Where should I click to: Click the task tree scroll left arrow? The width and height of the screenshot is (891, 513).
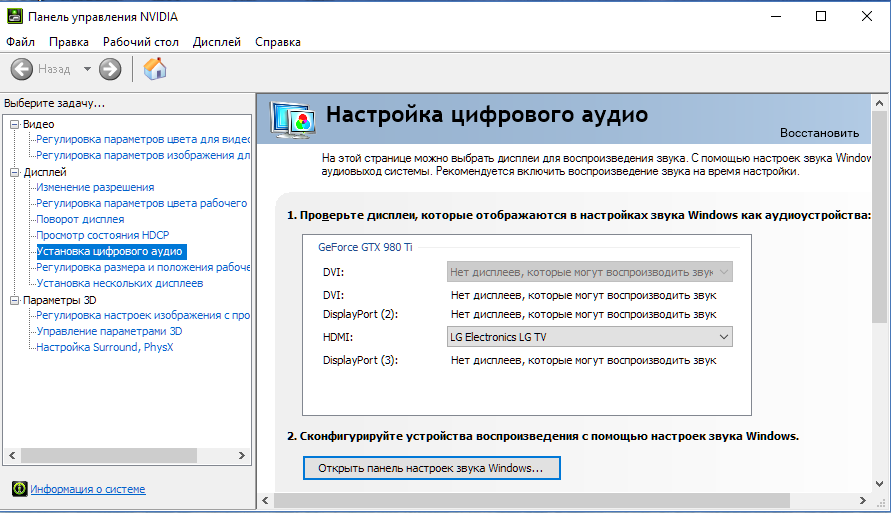point(12,456)
